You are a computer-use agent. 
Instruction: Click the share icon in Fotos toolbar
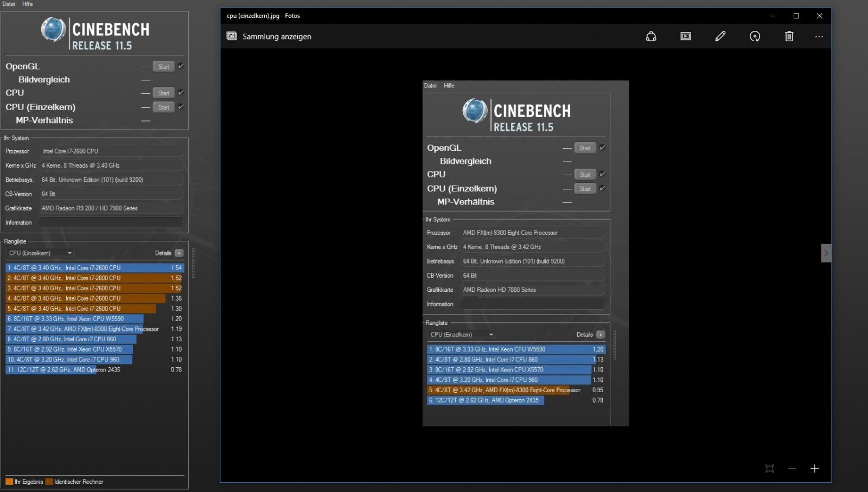651,36
